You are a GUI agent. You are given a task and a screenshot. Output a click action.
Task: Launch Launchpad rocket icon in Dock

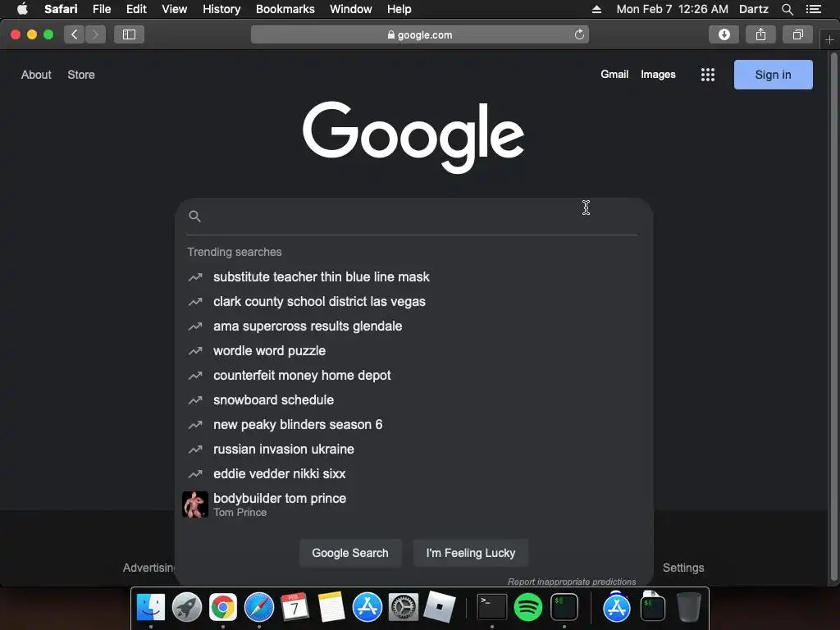[187, 607]
